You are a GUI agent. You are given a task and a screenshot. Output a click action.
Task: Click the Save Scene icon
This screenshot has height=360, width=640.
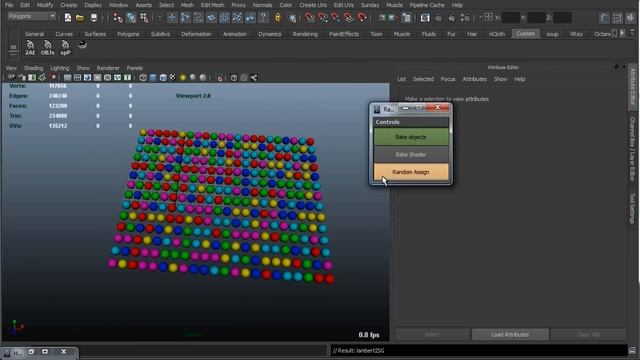coord(94,18)
